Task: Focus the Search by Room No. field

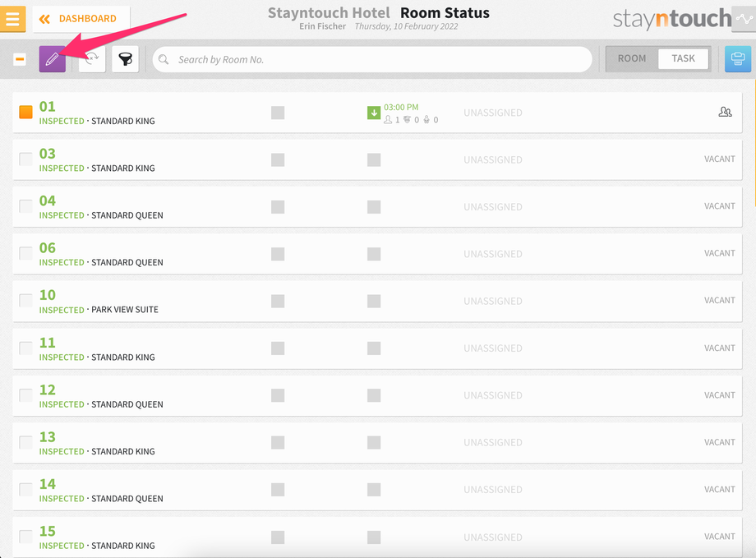Action: point(372,59)
